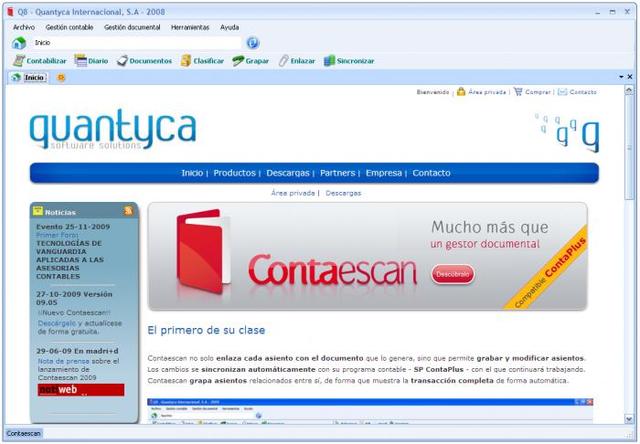Click the green home icon beside address bar
The height and width of the screenshot is (444, 640).
coord(19,43)
